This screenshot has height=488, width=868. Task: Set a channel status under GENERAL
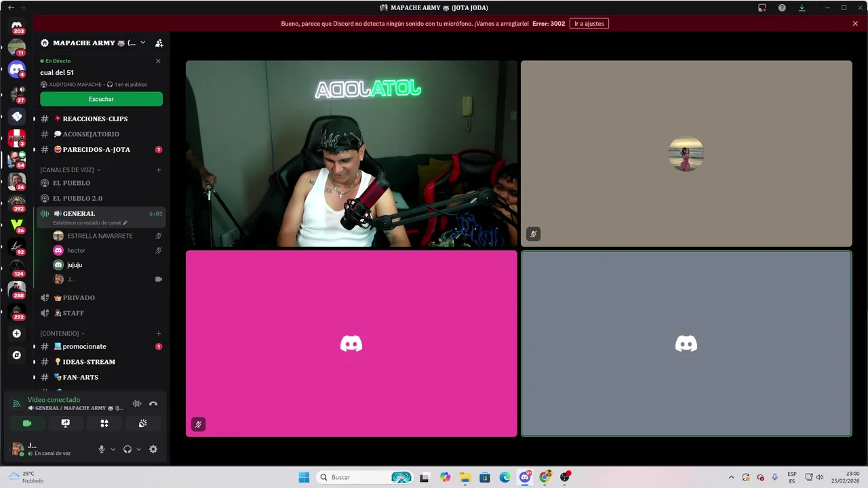90,223
